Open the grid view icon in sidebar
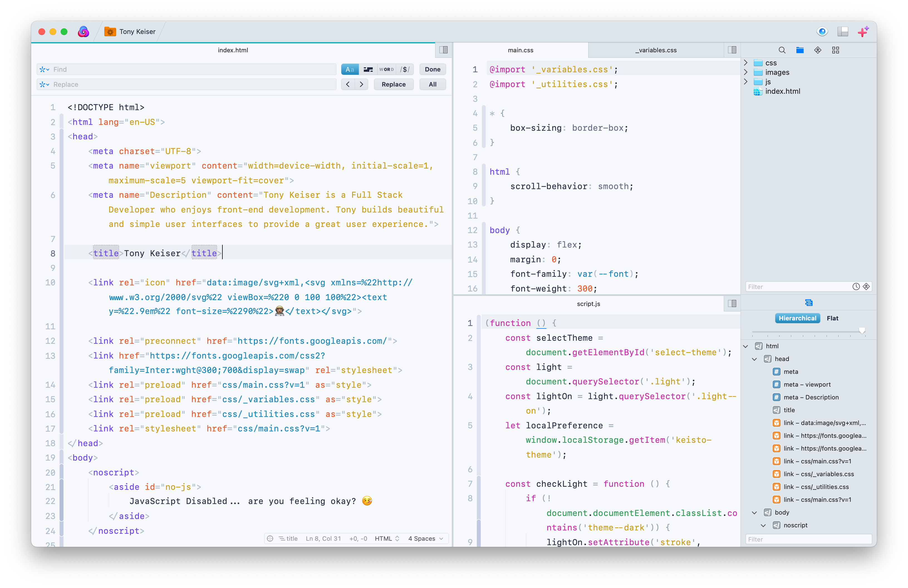The image size is (908, 588). pos(836,50)
